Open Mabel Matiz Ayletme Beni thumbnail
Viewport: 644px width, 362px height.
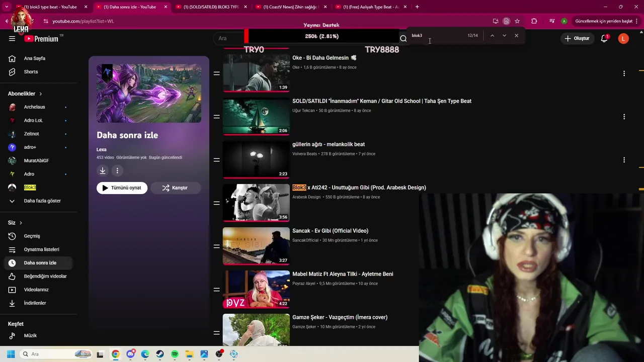point(256,290)
